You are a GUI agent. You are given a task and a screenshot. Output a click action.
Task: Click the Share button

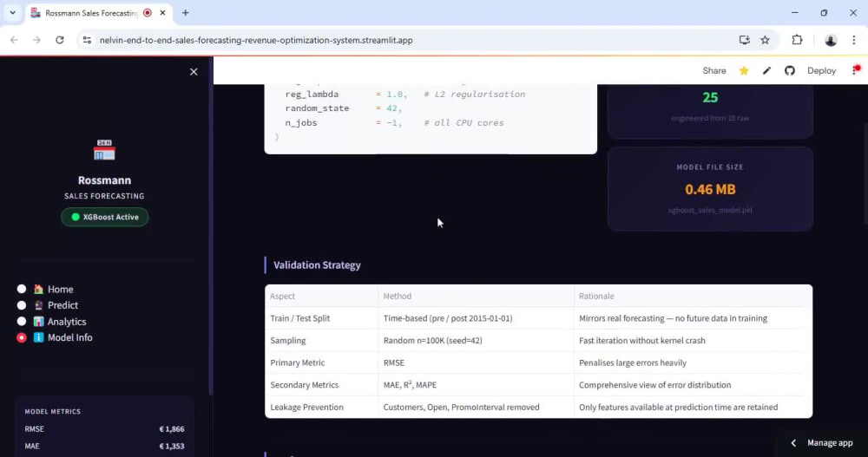(x=714, y=71)
